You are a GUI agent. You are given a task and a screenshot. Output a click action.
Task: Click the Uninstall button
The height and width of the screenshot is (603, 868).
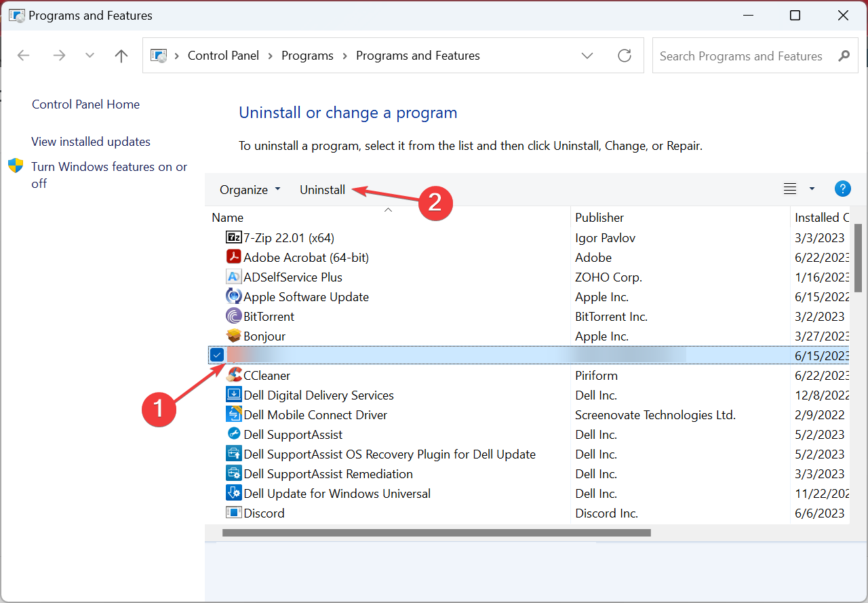[x=323, y=190]
